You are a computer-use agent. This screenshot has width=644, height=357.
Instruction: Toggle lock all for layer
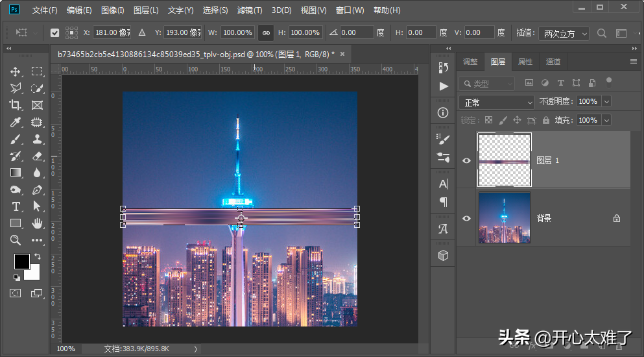coord(546,120)
